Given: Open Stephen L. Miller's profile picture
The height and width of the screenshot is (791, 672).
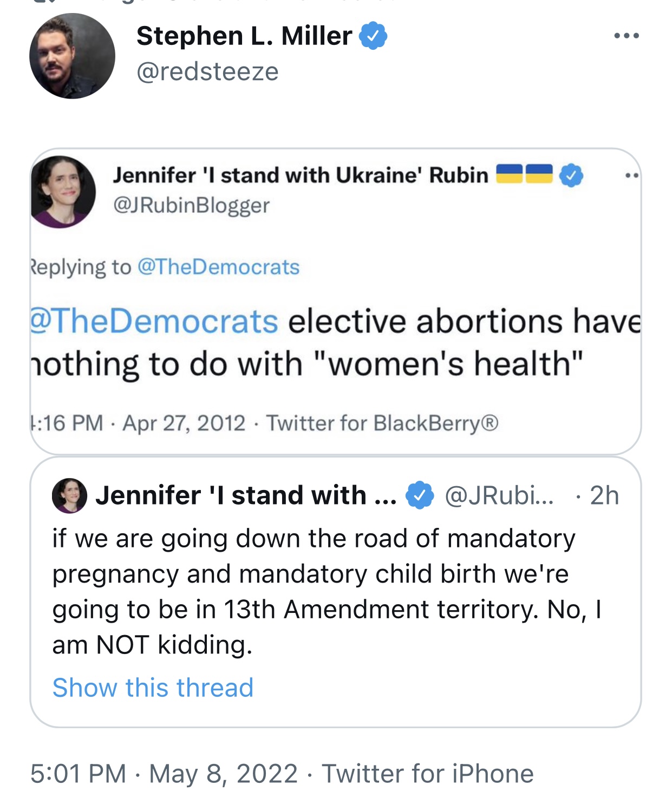Looking at the screenshot, I should click(72, 56).
